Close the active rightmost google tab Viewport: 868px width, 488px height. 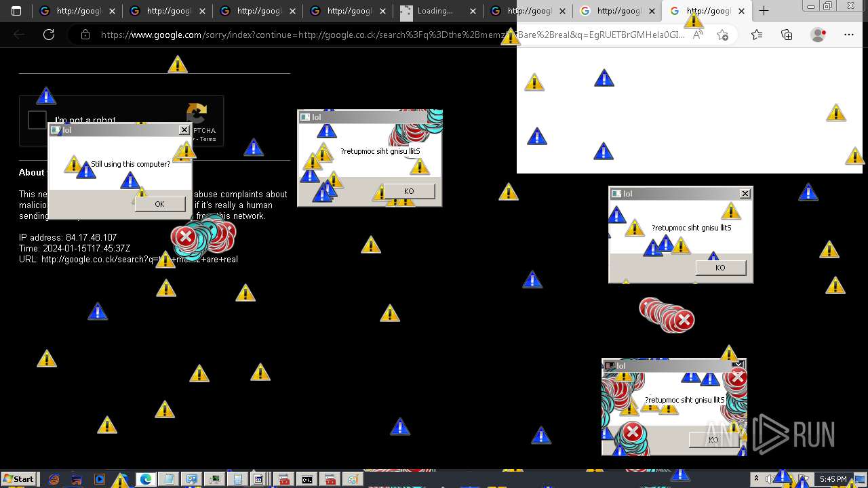(741, 11)
